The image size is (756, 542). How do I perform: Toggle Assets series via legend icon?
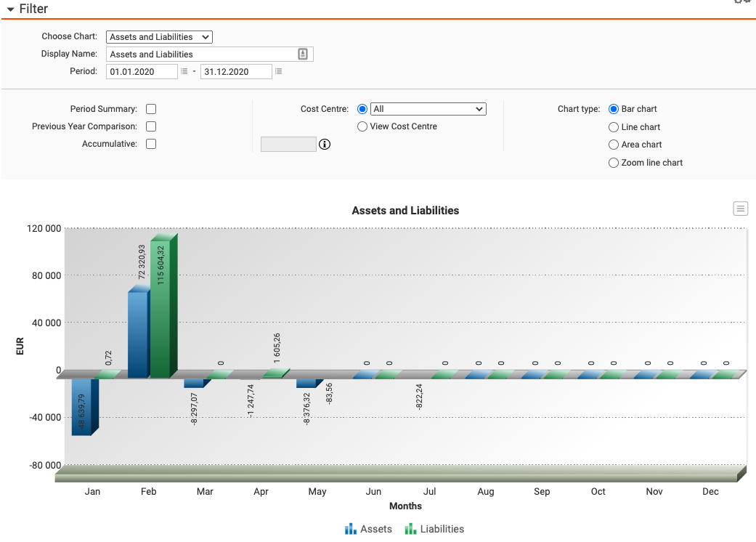pos(351,529)
